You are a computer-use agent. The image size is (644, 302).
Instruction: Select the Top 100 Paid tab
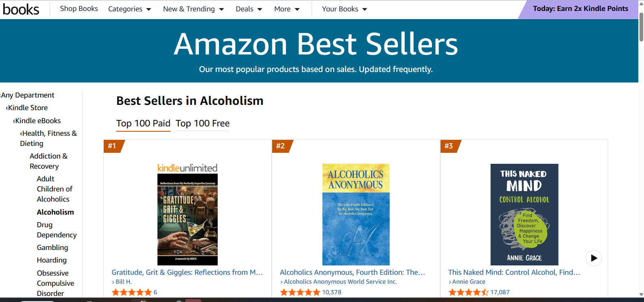[x=143, y=124]
